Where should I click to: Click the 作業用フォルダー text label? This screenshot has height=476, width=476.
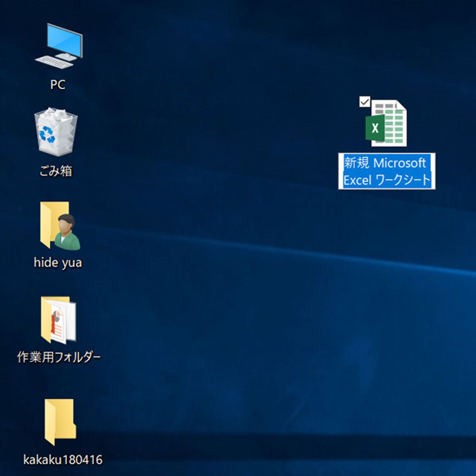tap(59, 357)
